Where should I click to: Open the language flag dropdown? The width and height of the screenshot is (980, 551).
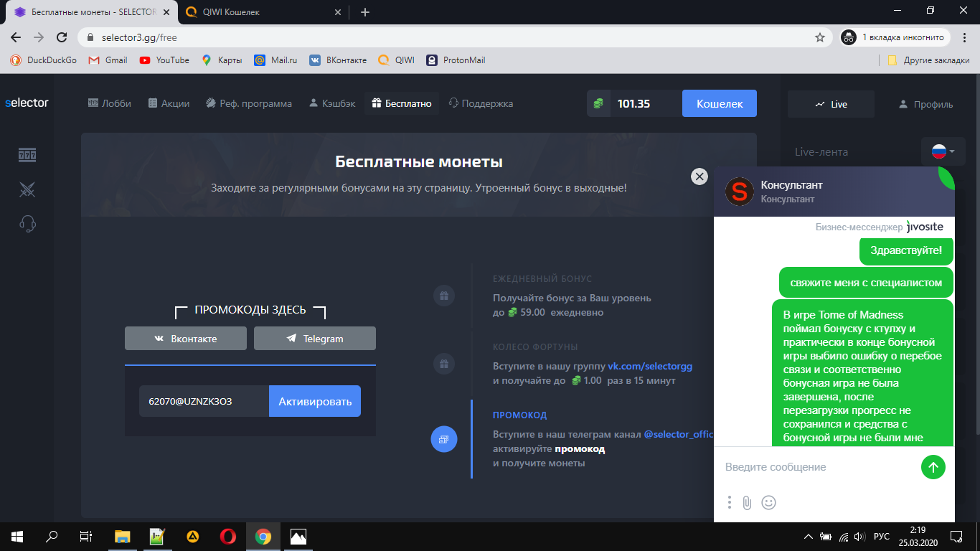tap(943, 151)
